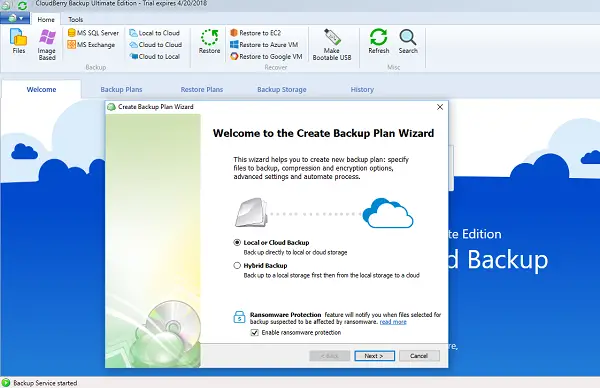Select MS Exchange backup

pyautogui.click(x=91, y=45)
